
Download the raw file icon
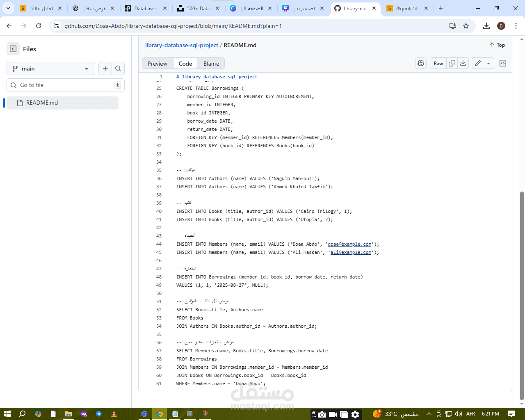[x=463, y=63]
